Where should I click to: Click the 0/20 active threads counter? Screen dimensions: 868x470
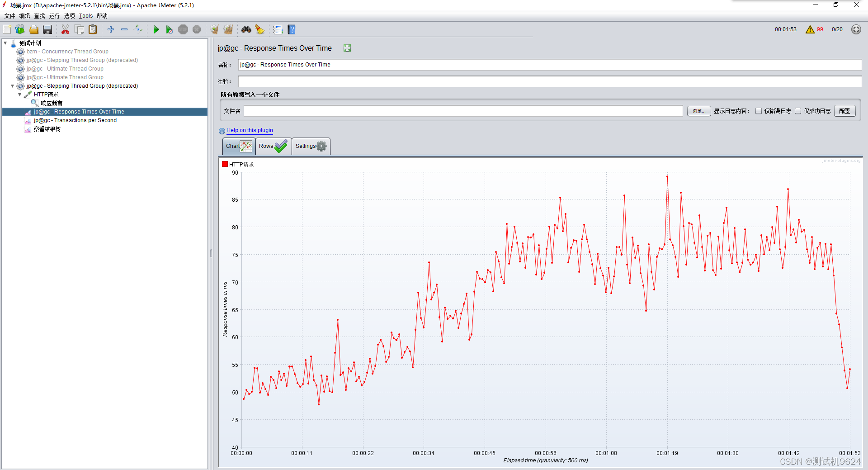coord(837,29)
